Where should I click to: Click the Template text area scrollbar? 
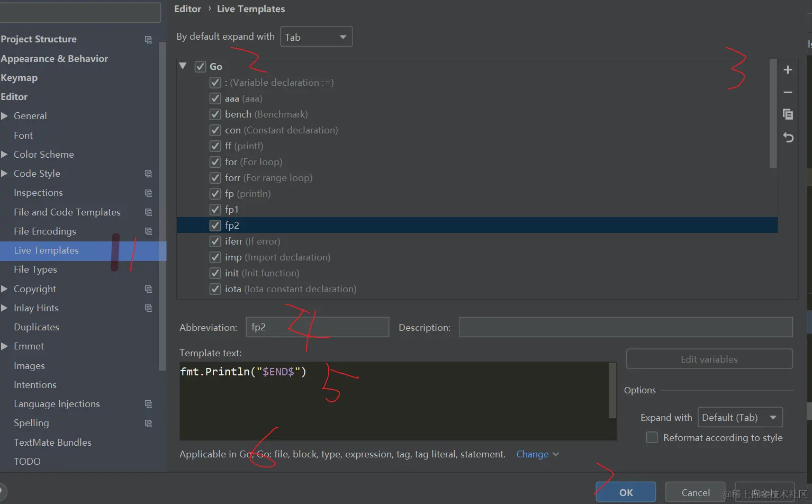[x=612, y=391]
